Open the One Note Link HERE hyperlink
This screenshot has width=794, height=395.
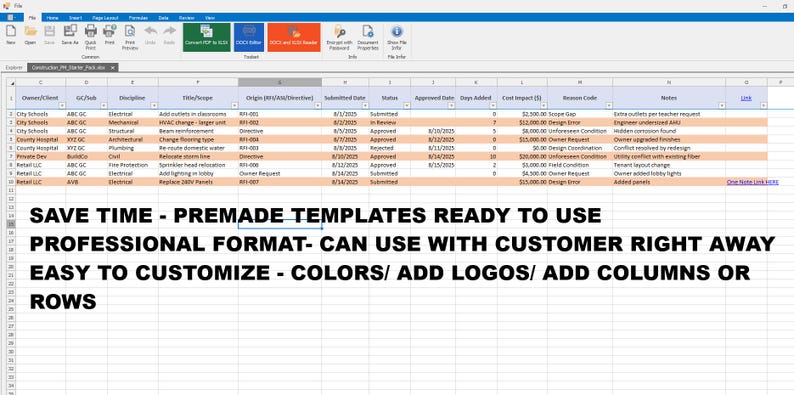(752, 182)
